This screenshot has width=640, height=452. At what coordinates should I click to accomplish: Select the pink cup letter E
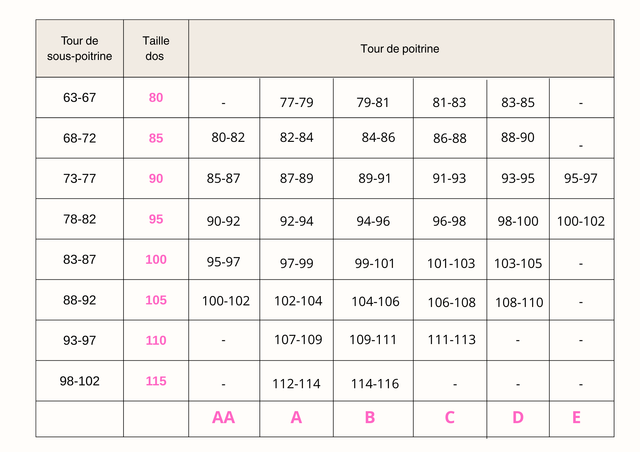tap(576, 418)
